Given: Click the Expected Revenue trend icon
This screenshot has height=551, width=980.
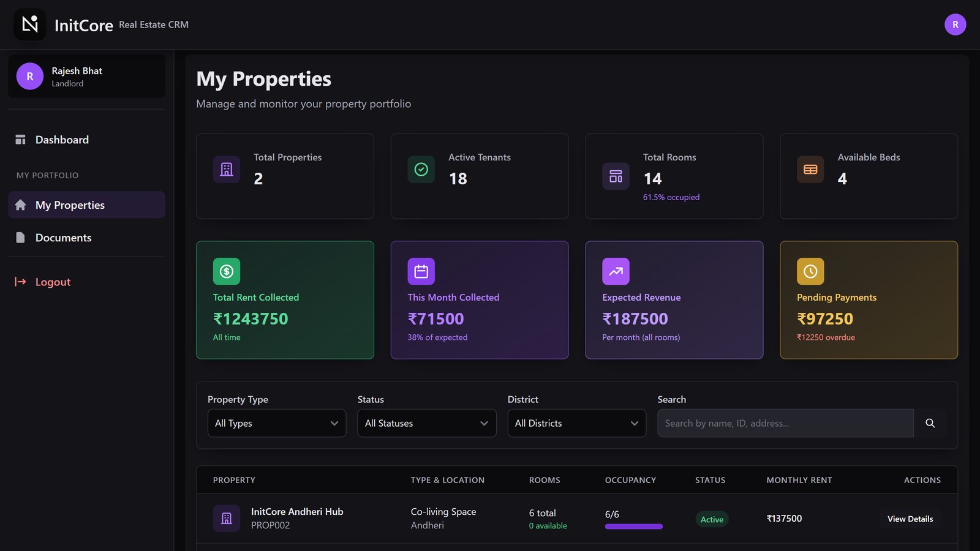Looking at the screenshot, I should 616,271.
